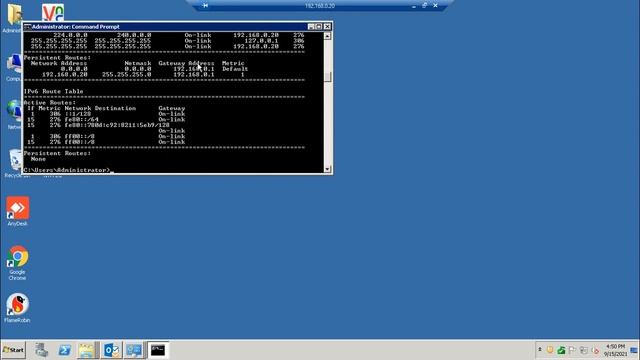Click the 'IPv6 Route Table' heading text
The height and width of the screenshot is (360, 640).
[x=53, y=91]
